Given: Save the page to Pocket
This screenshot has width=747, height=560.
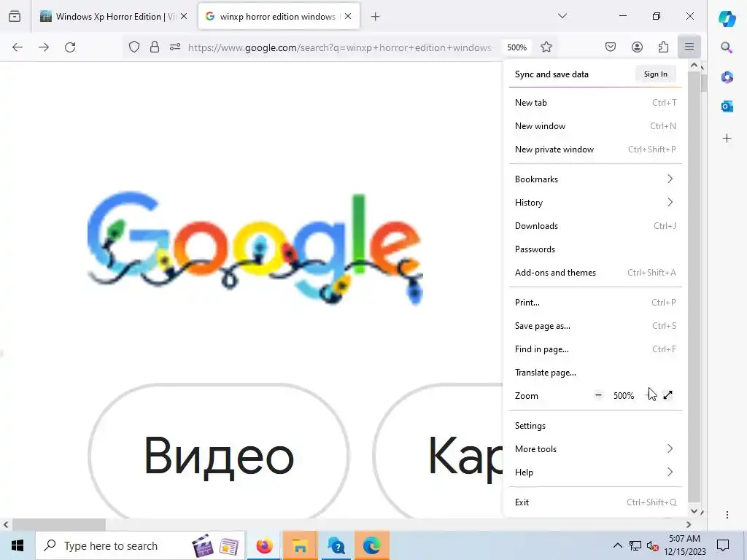Looking at the screenshot, I should click(x=611, y=47).
